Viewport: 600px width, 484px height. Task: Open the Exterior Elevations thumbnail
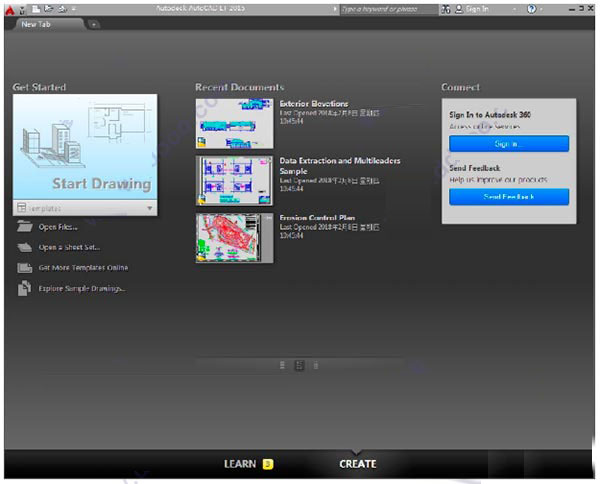235,124
